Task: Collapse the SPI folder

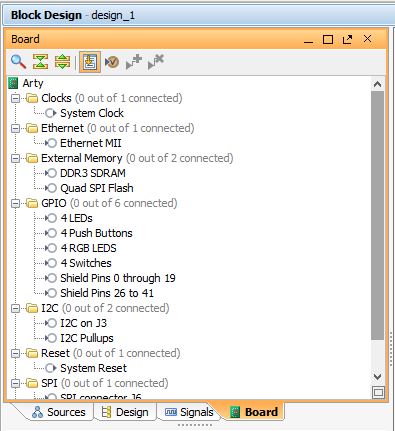Action: point(15,383)
